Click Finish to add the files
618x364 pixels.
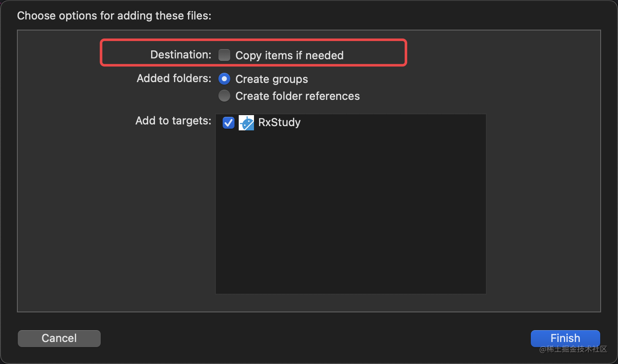tap(566, 338)
